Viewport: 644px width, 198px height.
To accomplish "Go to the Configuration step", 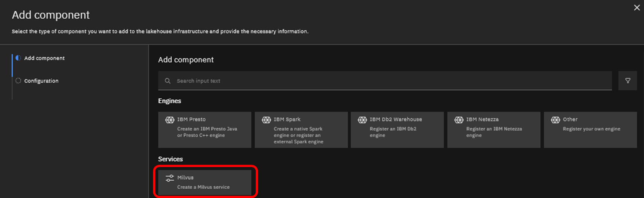I will [x=41, y=81].
